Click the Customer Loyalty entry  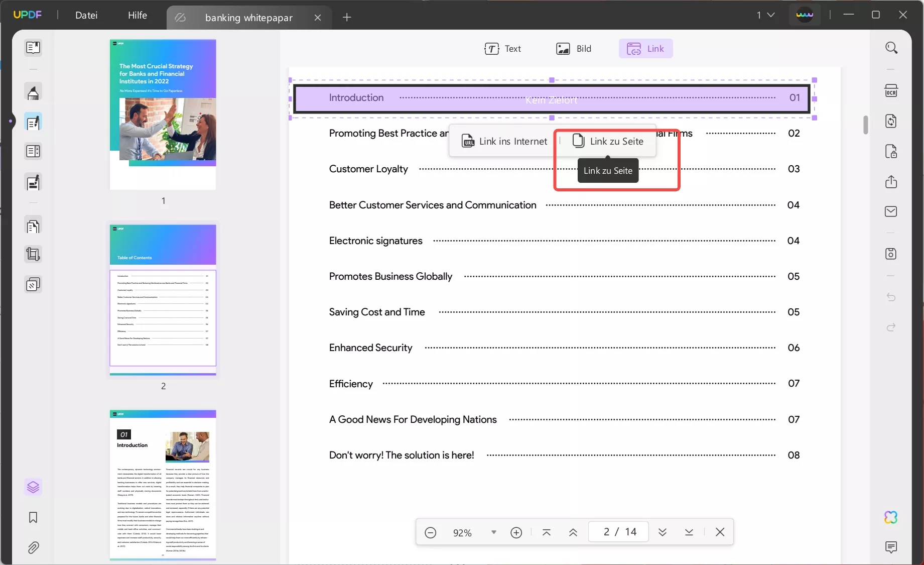coord(368,169)
